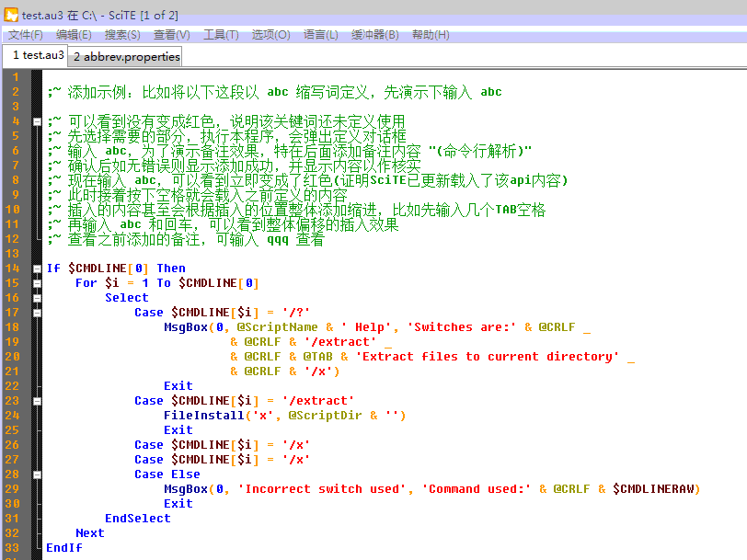Select the test.au3 tab
Image resolution: width=747 pixels, height=560 pixels.
[x=37, y=56]
